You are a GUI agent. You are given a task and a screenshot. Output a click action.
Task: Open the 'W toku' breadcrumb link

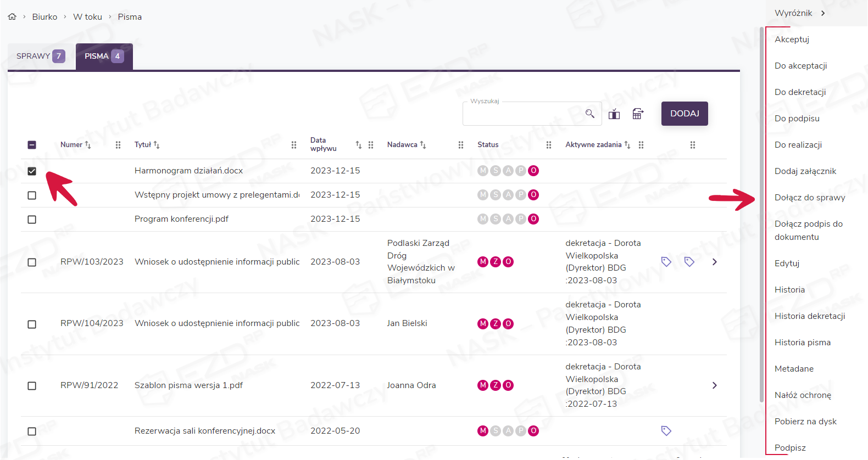87,17
